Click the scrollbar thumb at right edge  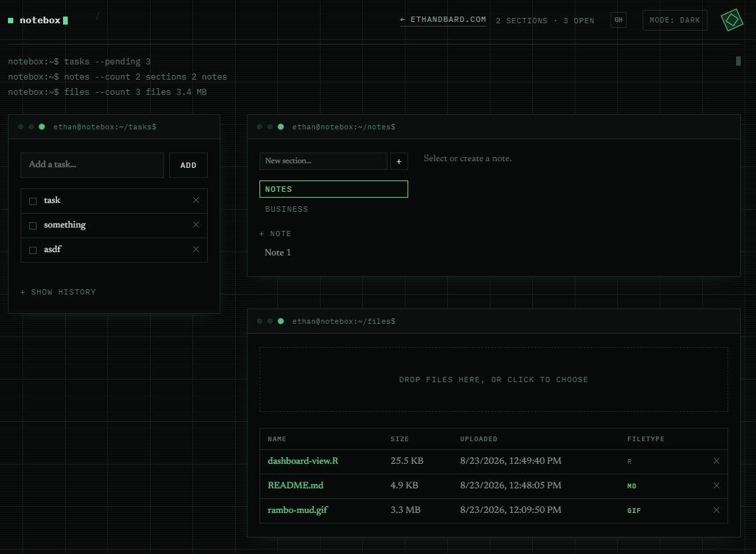click(738, 61)
